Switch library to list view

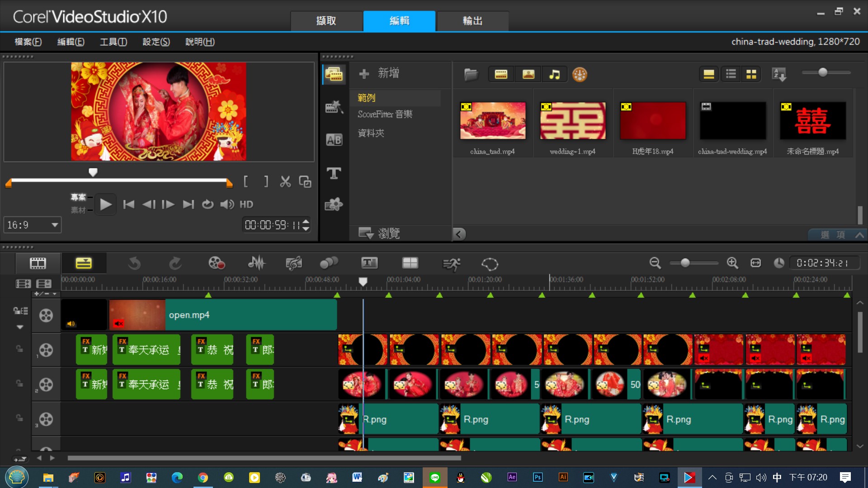click(731, 74)
